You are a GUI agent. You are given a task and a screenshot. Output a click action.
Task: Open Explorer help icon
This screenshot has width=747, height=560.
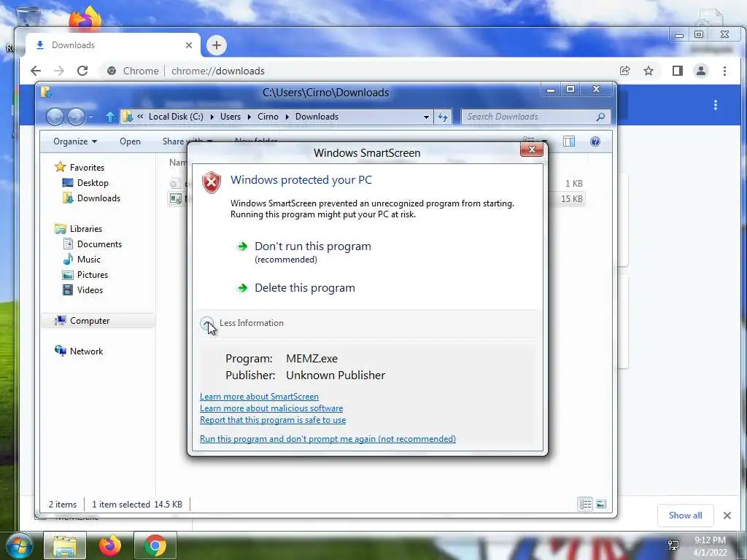[x=595, y=141]
